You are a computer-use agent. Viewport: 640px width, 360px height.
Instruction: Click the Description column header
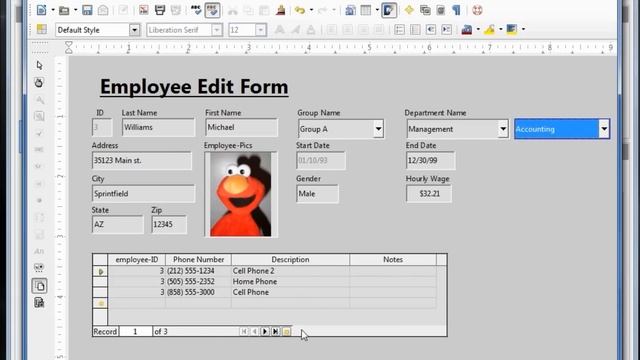290,260
